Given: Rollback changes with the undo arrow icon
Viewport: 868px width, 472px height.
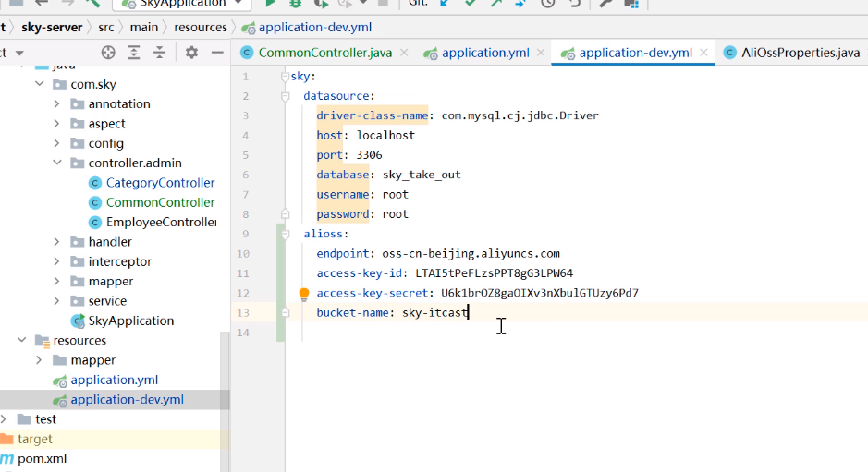Looking at the screenshot, I should [575, 4].
